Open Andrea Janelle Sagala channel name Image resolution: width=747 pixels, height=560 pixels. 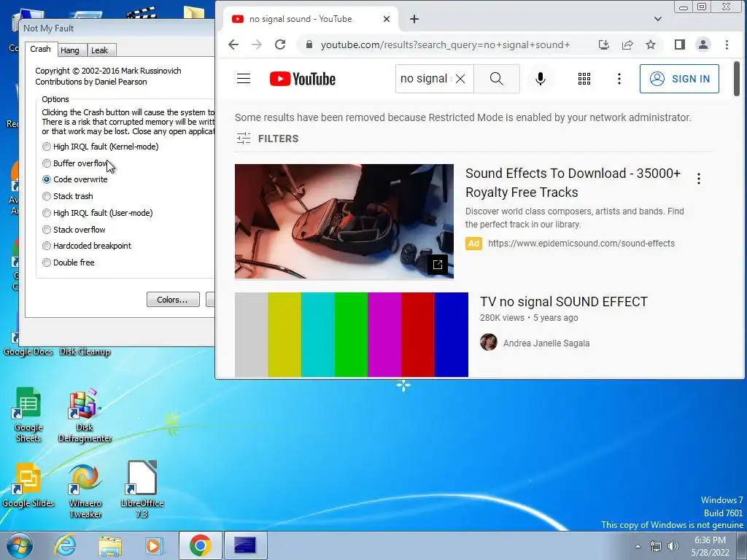coord(546,343)
